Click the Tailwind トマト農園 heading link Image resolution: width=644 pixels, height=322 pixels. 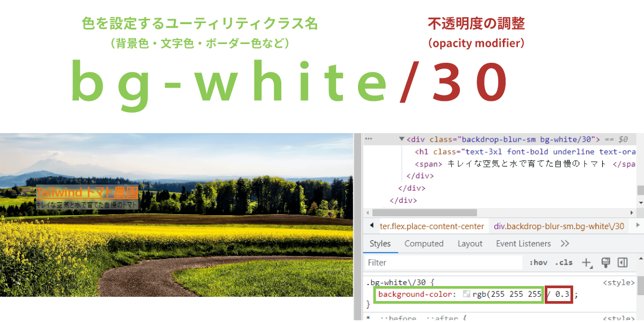click(87, 192)
